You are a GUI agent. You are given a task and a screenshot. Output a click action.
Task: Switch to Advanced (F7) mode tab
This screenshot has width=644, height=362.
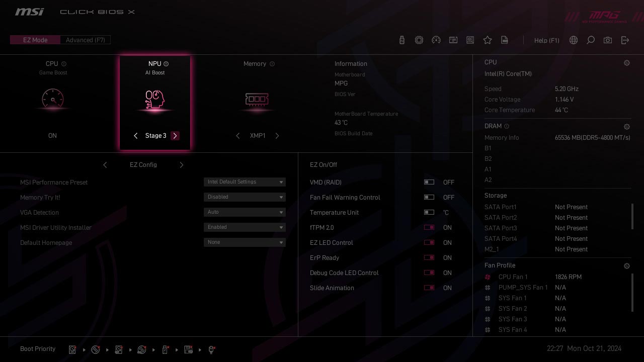[x=85, y=40]
